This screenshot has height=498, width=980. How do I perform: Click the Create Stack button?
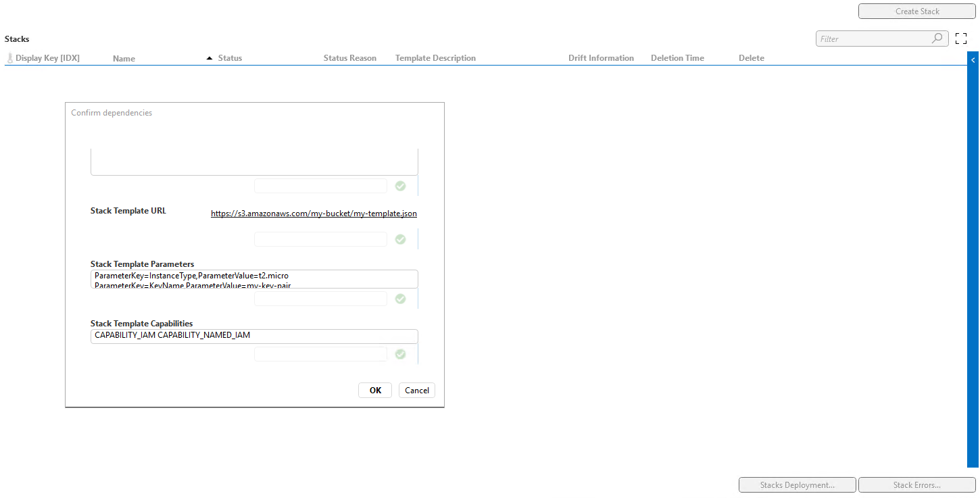click(x=917, y=11)
